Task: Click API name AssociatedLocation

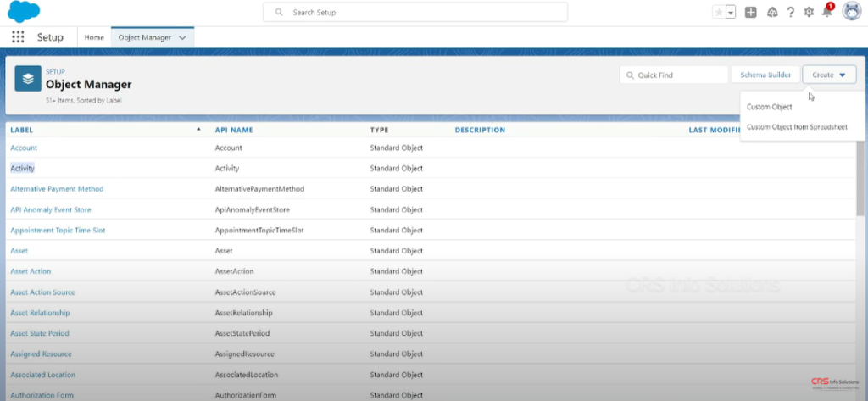Action: tap(247, 375)
